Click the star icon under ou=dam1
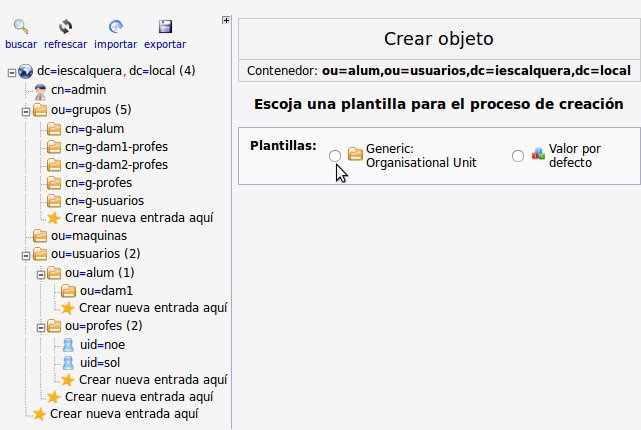 tap(68, 308)
